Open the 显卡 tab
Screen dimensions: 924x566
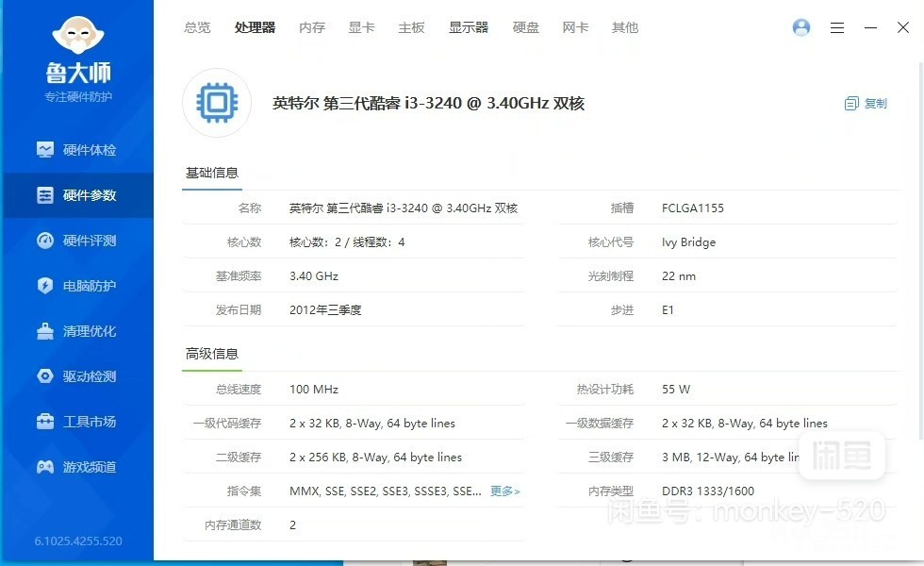click(x=361, y=28)
